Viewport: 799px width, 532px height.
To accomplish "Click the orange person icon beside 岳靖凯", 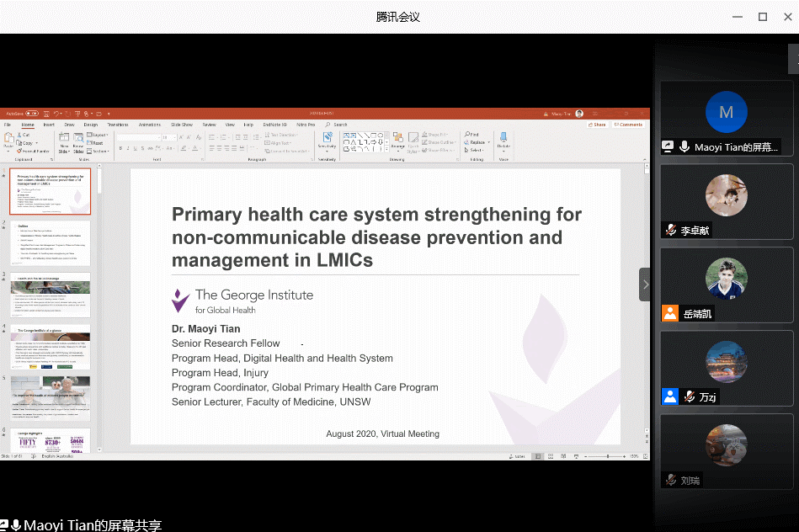I will 670,313.
